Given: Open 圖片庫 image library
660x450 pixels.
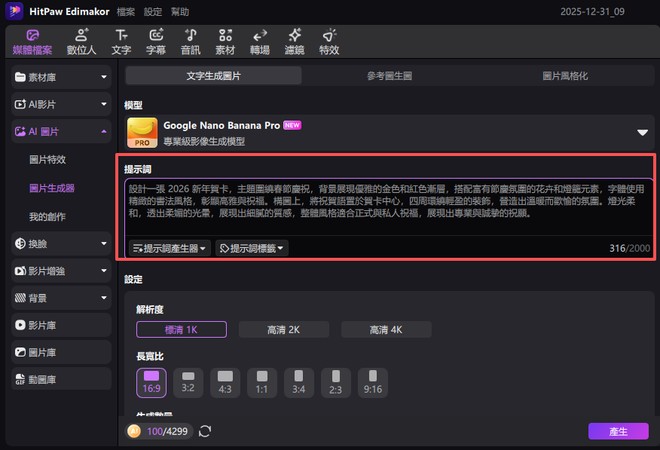Looking at the screenshot, I should coord(61,352).
